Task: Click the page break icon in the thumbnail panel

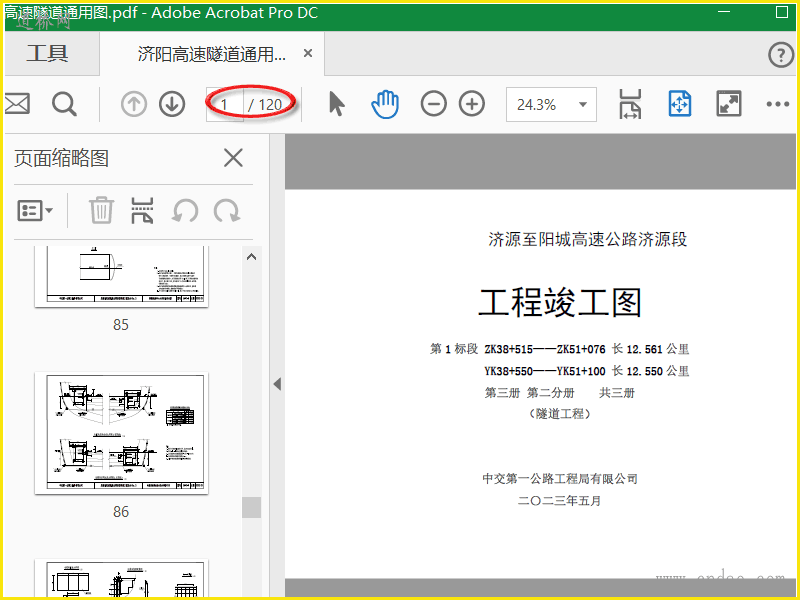Action: click(x=142, y=210)
